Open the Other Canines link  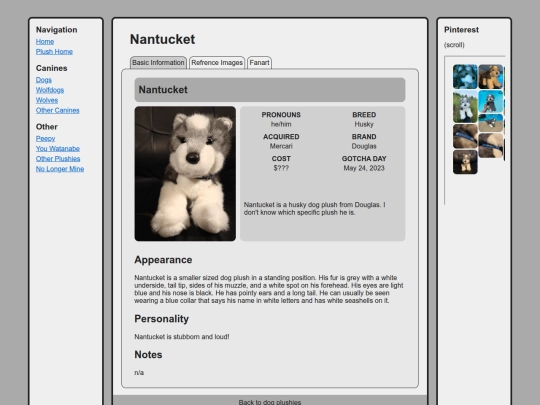(x=58, y=111)
